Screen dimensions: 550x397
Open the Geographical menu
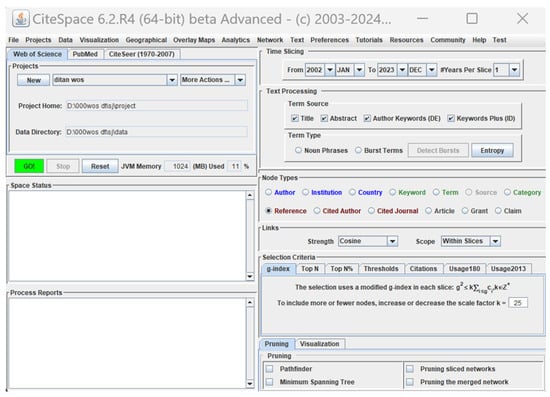pos(146,40)
